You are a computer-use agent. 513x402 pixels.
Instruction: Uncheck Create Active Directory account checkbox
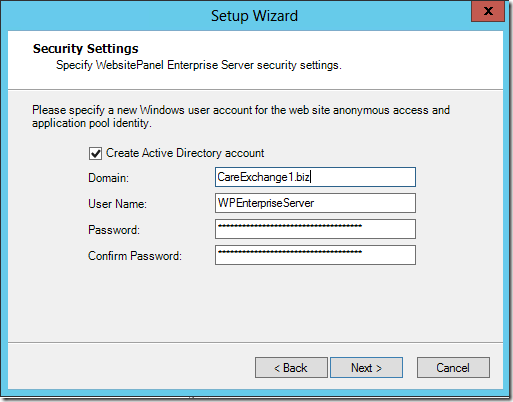[x=95, y=154]
